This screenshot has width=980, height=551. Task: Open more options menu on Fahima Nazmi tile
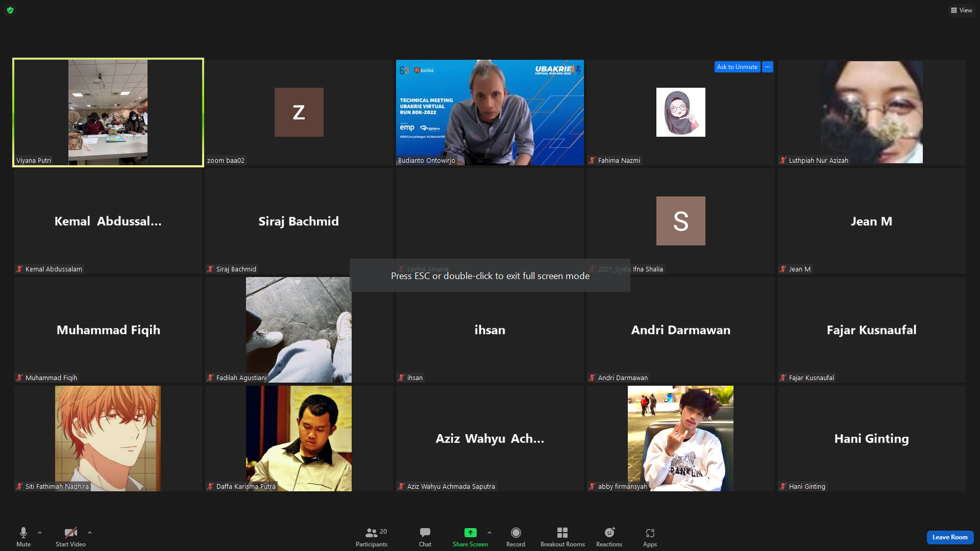click(x=768, y=67)
